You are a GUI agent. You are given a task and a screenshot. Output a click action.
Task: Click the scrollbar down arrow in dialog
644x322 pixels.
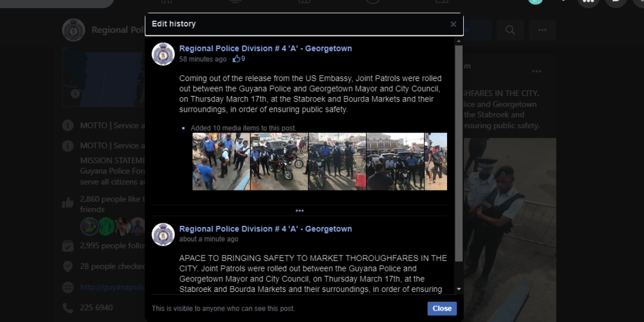pos(459,289)
